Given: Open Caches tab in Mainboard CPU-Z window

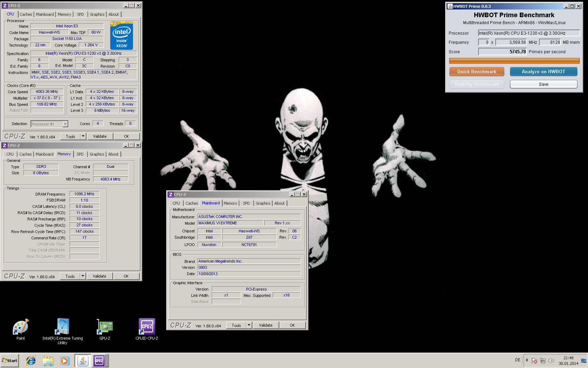Looking at the screenshot, I should coord(192,203).
